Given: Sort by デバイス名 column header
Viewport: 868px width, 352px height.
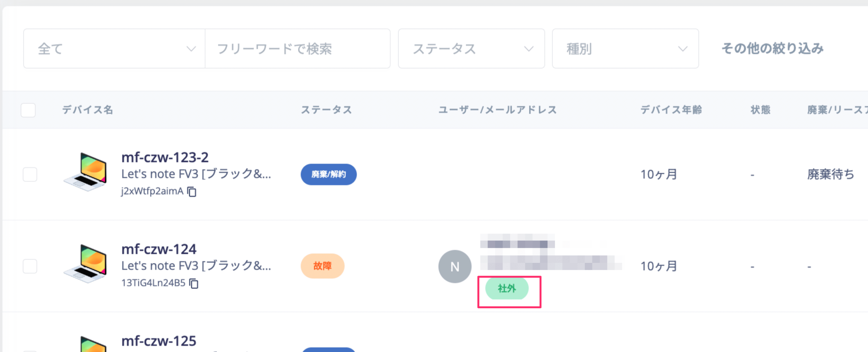Looking at the screenshot, I should 88,110.
